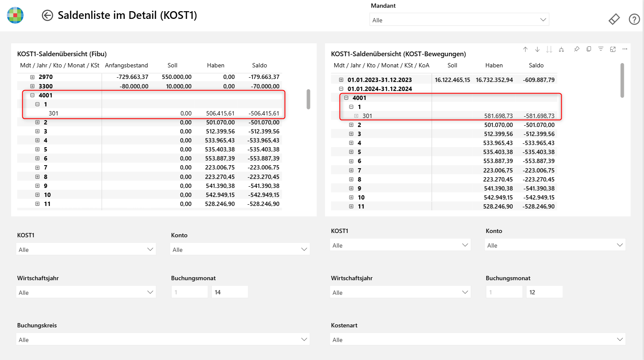Image resolution: width=644 pixels, height=360 pixels.
Task: Click the Fibu table vertical scrollbar
Action: tap(308, 99)
